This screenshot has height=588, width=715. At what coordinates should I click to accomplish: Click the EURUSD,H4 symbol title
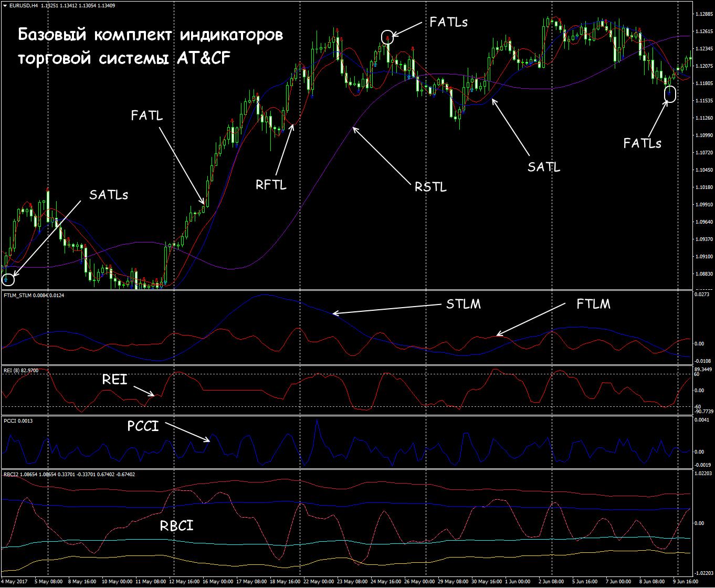(24, 5)
